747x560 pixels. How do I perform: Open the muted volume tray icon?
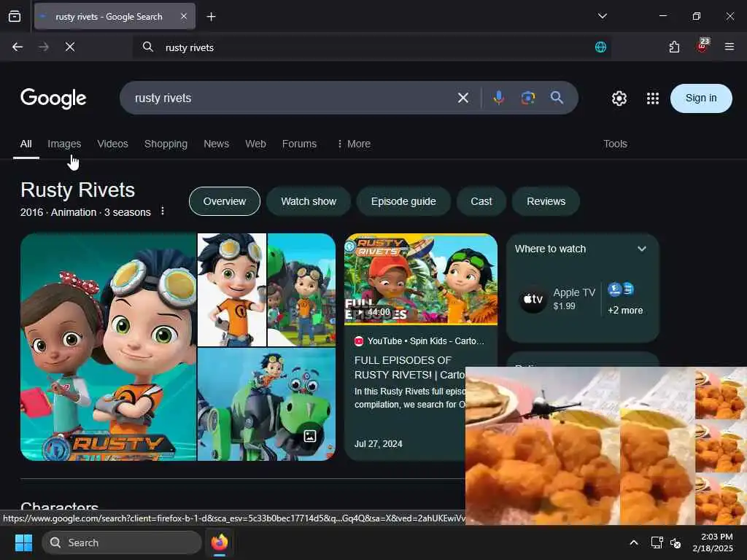click(x=675, y=542)
